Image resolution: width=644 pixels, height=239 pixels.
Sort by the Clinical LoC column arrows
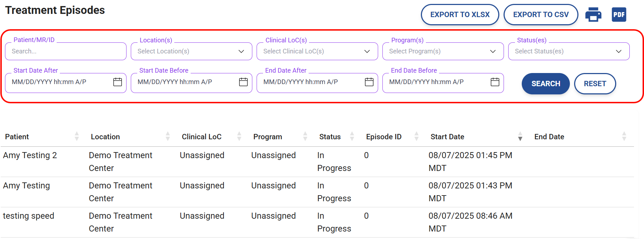pyautogui.click(x=239, y=136)
